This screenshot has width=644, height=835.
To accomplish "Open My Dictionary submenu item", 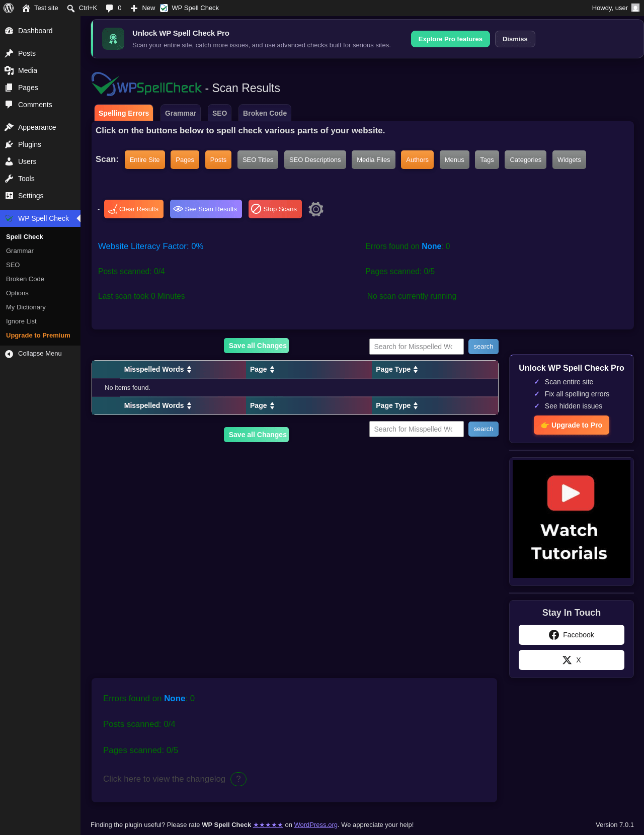I will [26, 307].
